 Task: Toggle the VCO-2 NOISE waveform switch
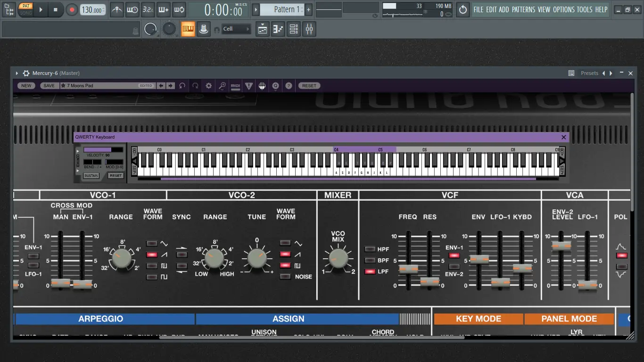[x=285, y=277]
